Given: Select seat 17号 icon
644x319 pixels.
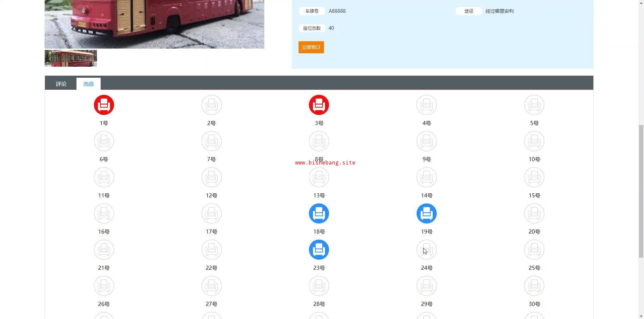Looking at the screenshot, I should point(212,213).
